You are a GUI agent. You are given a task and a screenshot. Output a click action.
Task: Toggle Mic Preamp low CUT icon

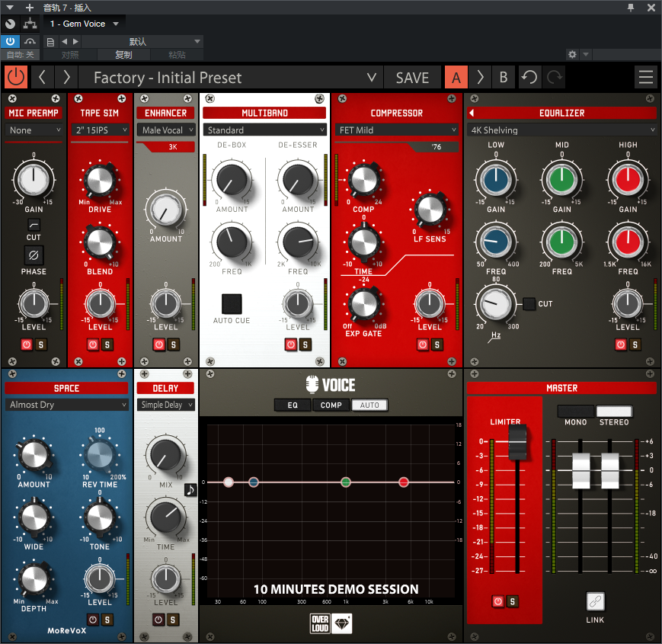34,224
